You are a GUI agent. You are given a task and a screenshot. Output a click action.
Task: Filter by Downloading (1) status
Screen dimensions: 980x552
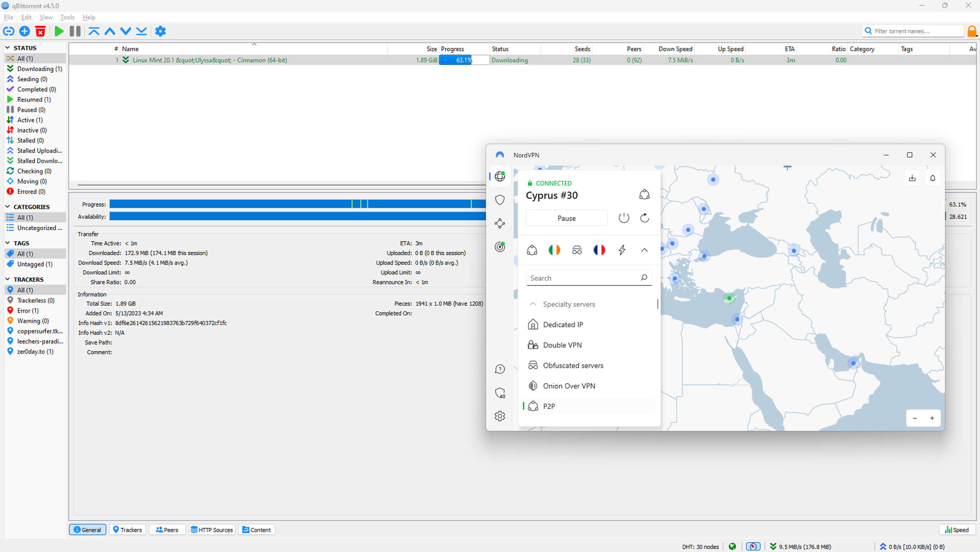[x=35, y=69]
